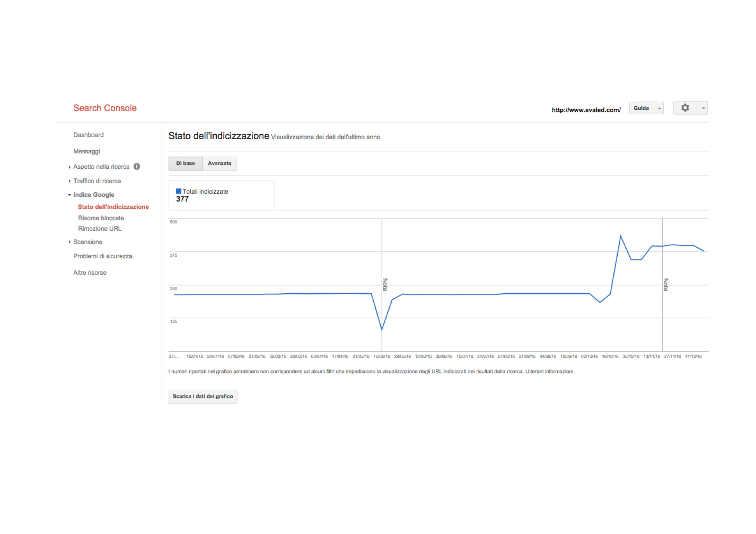Expand Aspetto nella ricerca section

pyautogui.click(x=69, y=167)
